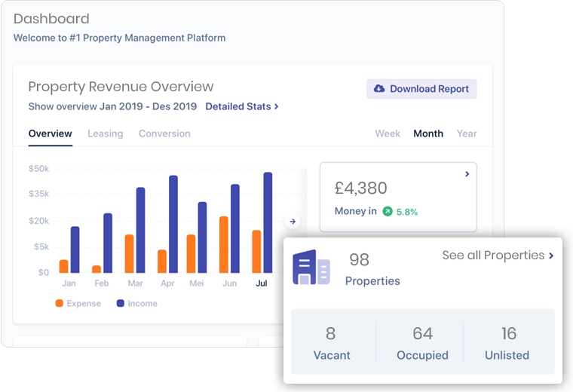The image size is (573, 392).
Task: Open the Detailed Stats link
Action: point(242,106)
